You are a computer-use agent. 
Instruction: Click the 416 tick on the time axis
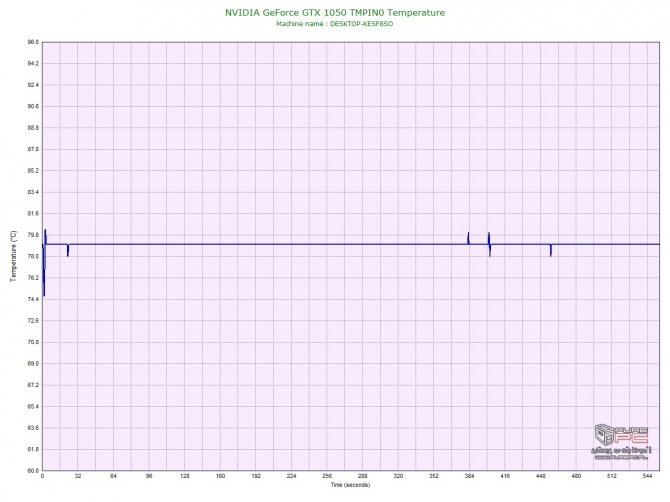505,476
